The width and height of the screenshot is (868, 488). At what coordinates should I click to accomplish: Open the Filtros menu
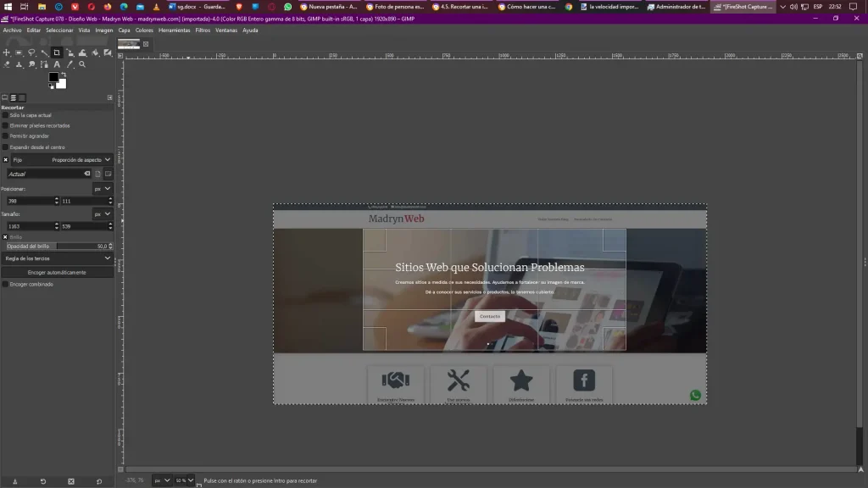203,30
